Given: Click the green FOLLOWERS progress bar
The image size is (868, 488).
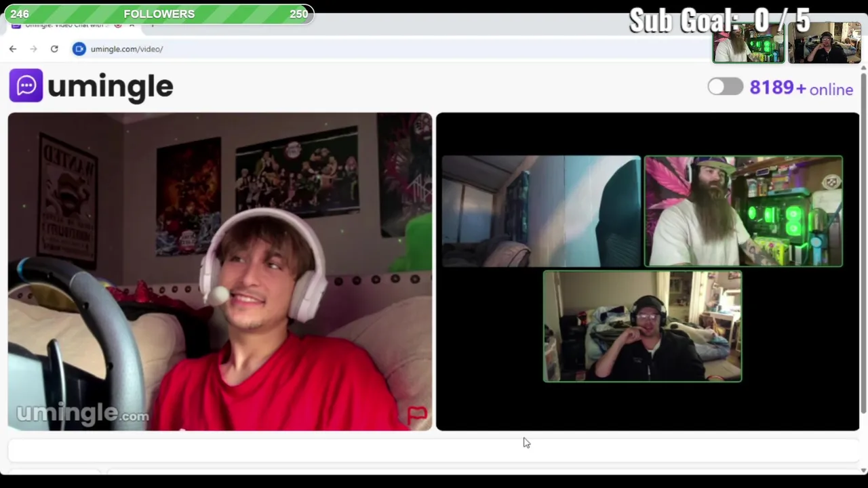Looking at the screenshot, I should pos(159,14).
